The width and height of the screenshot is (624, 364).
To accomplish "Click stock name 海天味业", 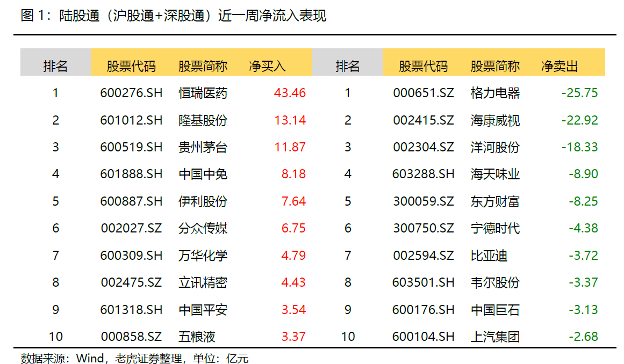I will [x=495, y=174].
